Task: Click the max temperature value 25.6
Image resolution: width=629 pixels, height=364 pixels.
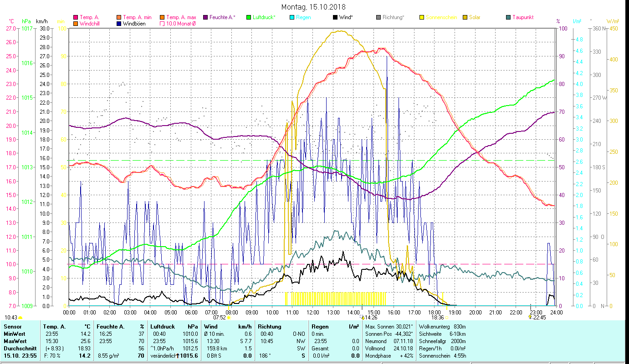Action: [85, 341]
